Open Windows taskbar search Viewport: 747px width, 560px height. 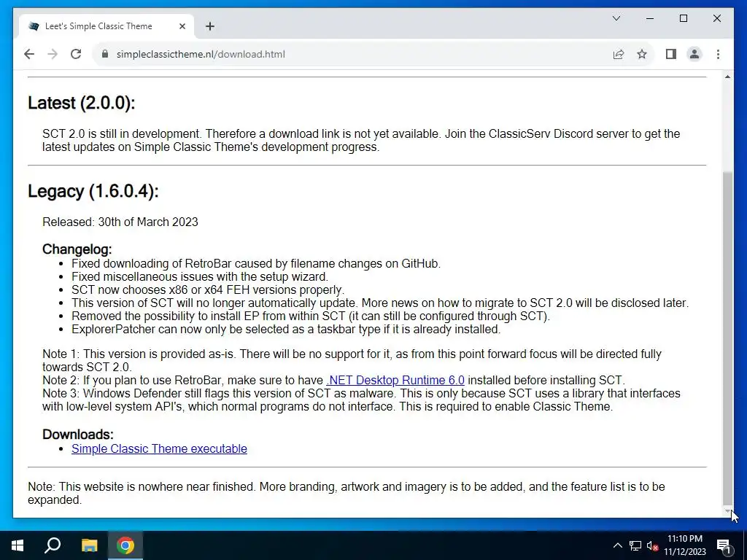coord(53,545)
